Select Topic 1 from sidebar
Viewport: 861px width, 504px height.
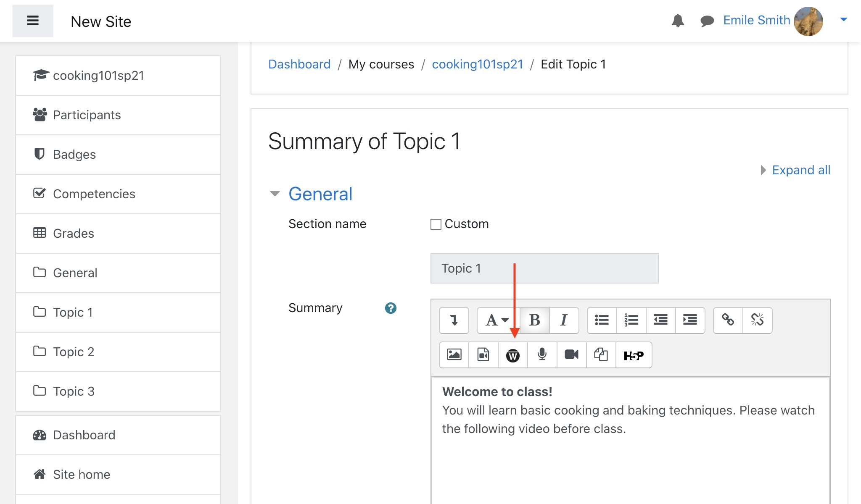click(x=72, y=311)
